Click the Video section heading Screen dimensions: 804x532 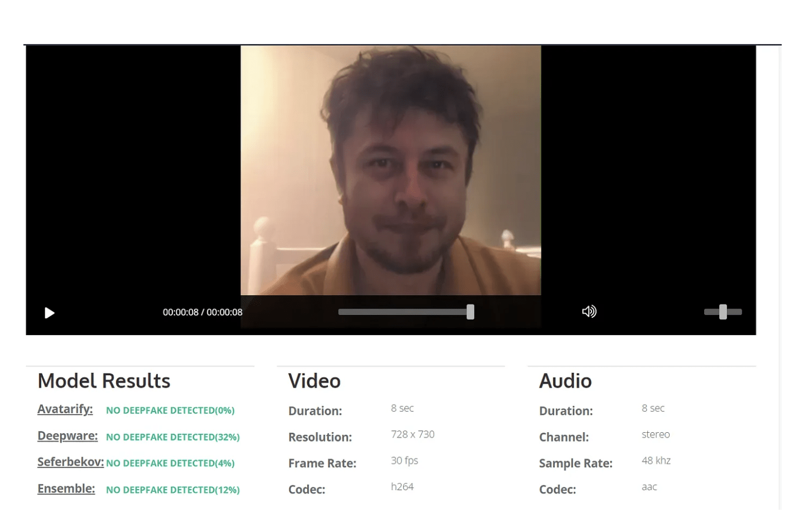(314, 381)
